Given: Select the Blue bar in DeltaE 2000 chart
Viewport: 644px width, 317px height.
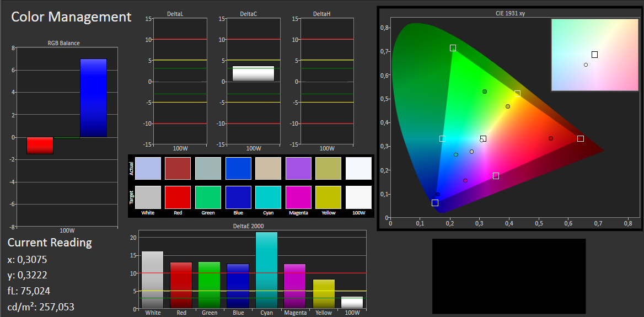Looking at the screenshot, I should pos(238,286).
